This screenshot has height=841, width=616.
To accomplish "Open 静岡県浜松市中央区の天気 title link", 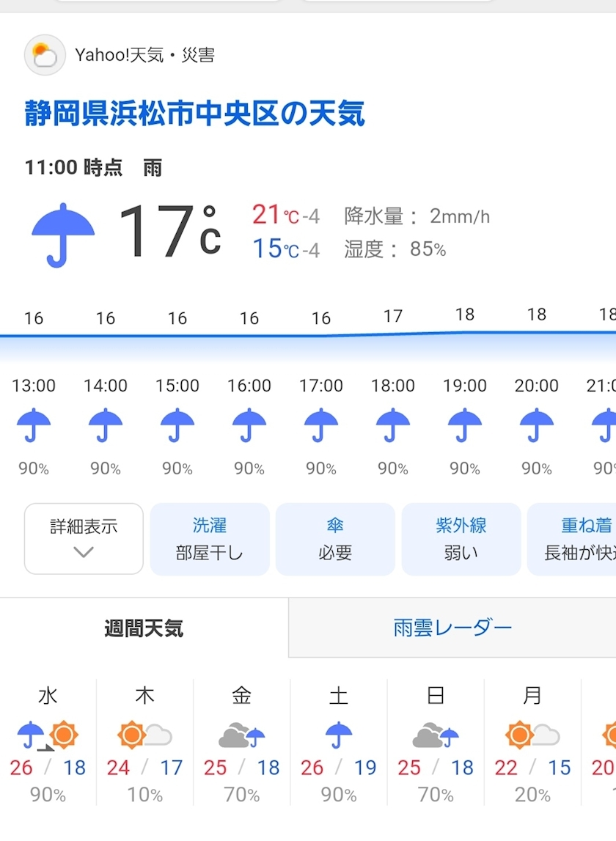I will 195,113.
